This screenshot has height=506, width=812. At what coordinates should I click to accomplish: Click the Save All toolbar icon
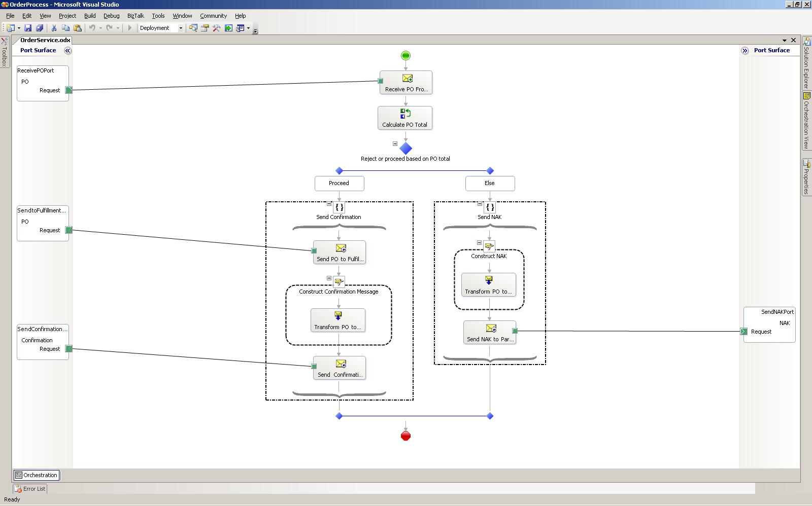pyautogui.click(x=40, y=28)
